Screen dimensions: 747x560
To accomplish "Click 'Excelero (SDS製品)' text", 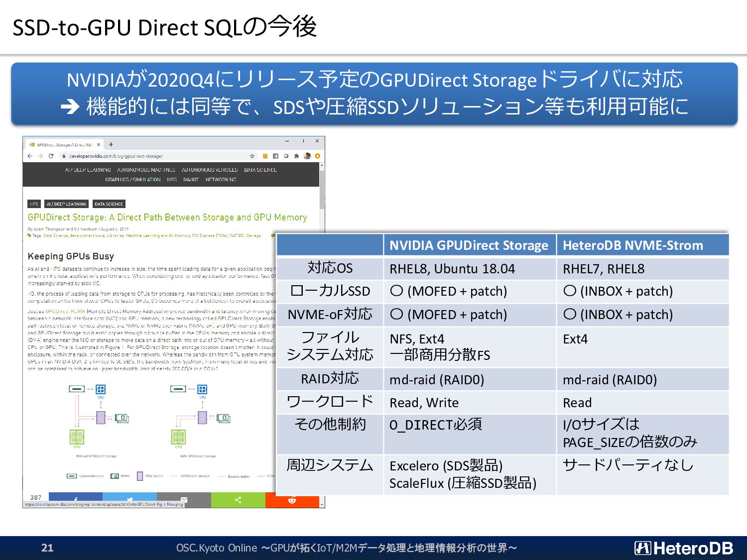I will point(446,466).
